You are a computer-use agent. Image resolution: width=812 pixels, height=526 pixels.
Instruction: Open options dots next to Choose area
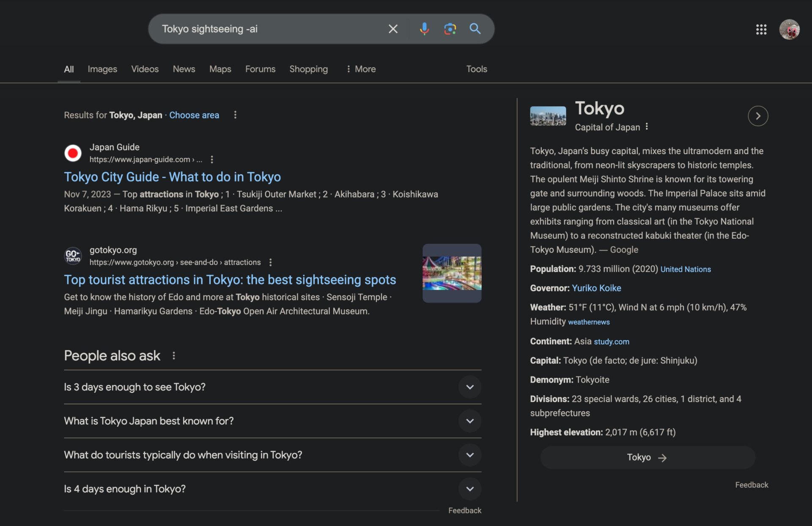[235, 115]
